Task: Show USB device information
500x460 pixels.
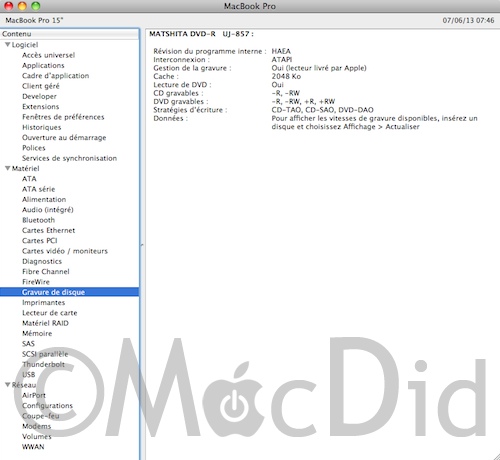Action: 28,375
